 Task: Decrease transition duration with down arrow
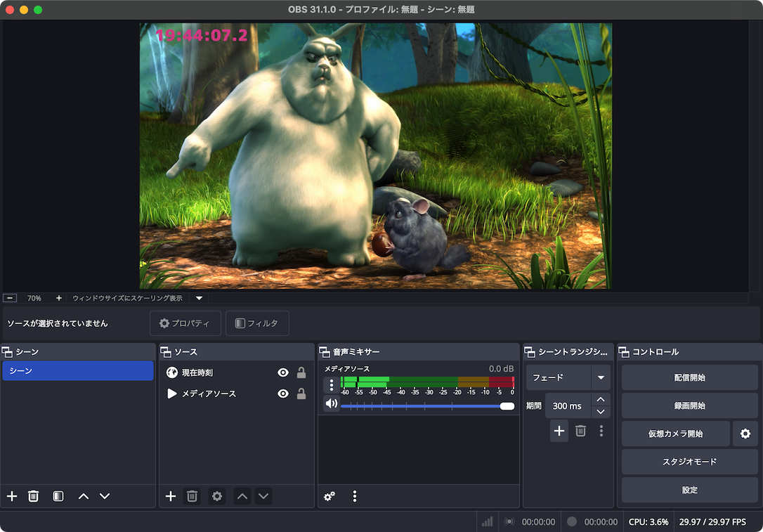pos(601,412)
